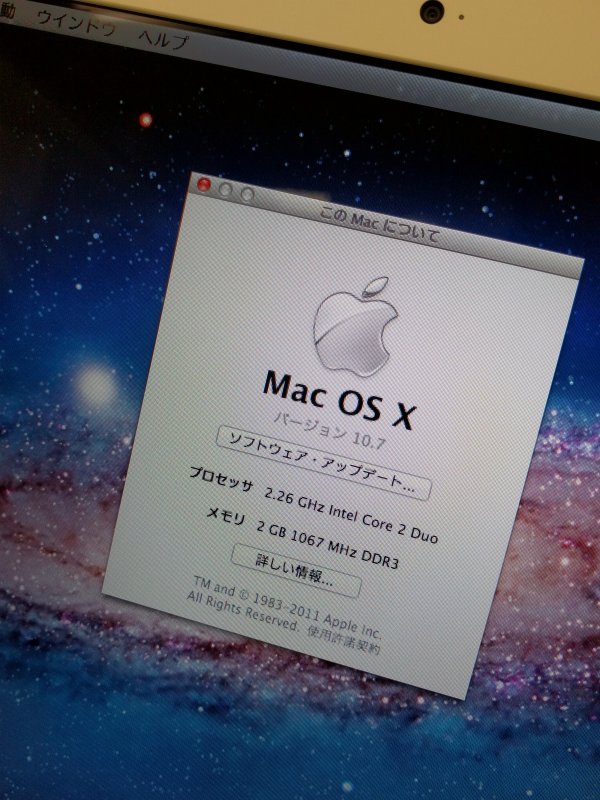Click the プロセッサ label
This screenshot has height=800, width=600.
click(221, 479)
